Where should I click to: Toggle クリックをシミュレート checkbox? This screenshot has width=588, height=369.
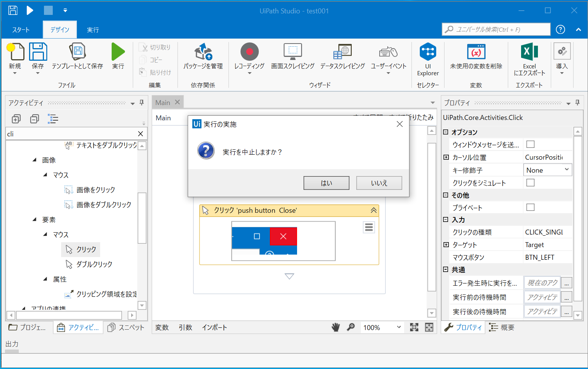coord(530,183)
